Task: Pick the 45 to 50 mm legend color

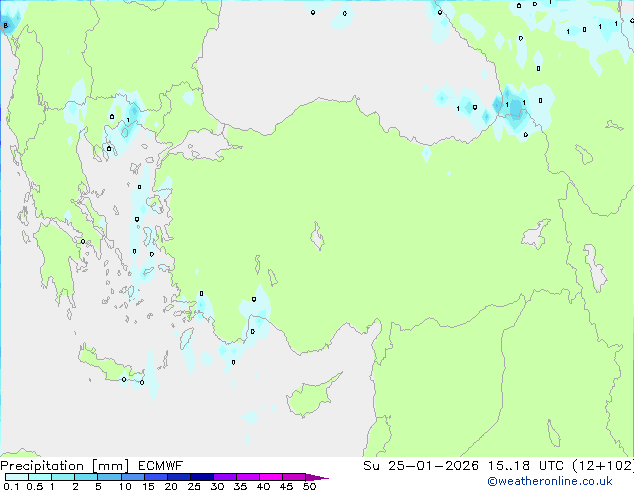Action: click(297, 478)
